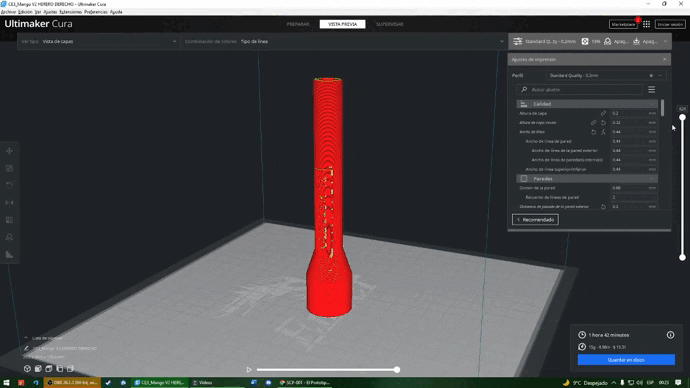This screenshot has height=388, width=690.
Task: Collapse print settings summary bar chevron
Action: click(x=665, y=41)
